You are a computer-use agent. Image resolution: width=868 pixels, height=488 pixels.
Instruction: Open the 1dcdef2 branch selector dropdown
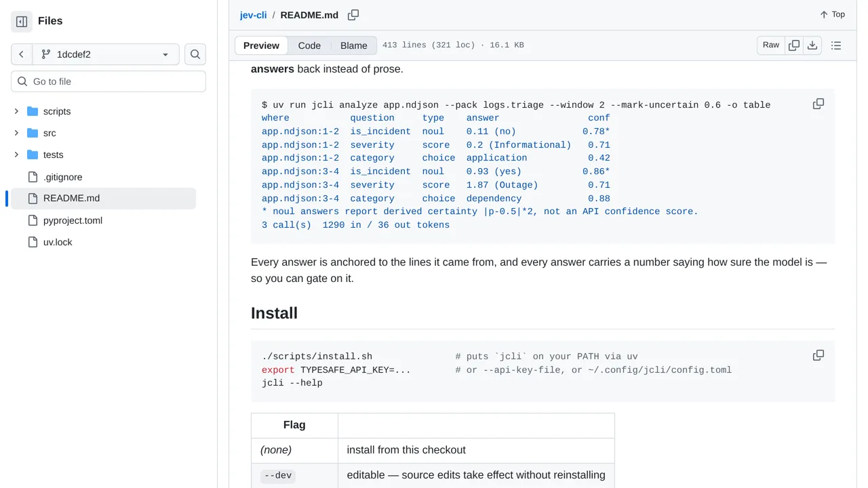106,54
